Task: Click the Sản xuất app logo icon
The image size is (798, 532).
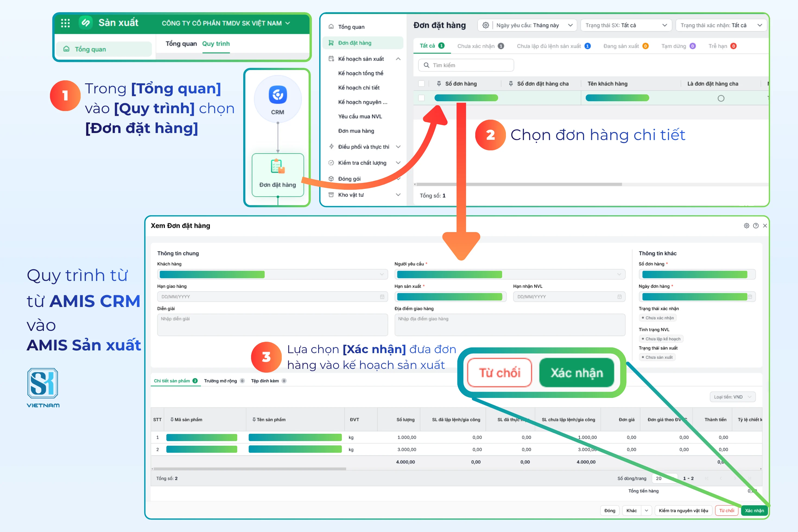Action: tap(86, 23)
